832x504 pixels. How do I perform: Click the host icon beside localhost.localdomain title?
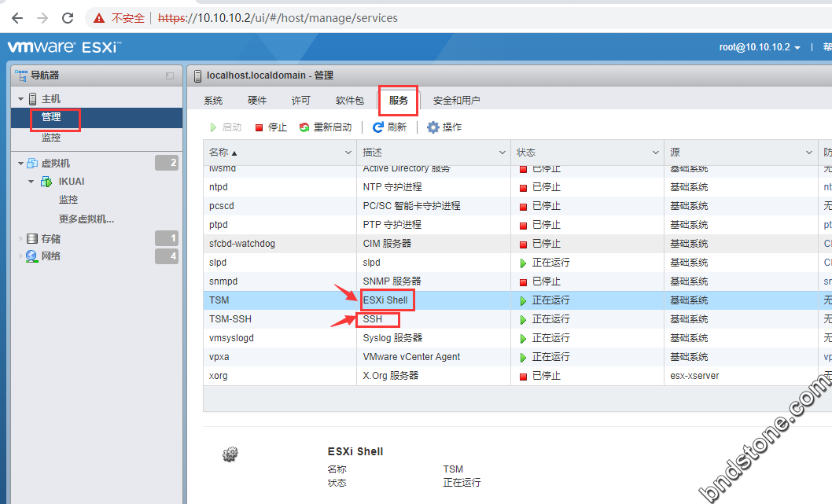pyautogui.click(x=197, y=75)
